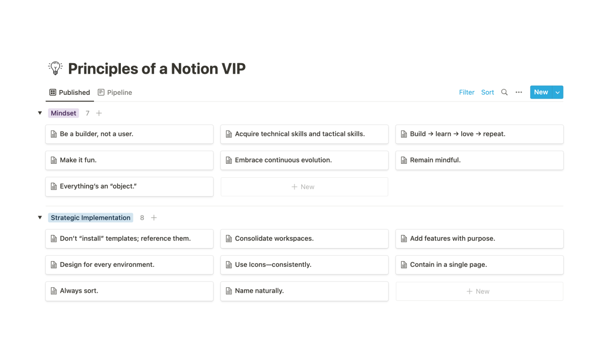Open the Sort option
The image size is (609, 364).
click(488, 92)
